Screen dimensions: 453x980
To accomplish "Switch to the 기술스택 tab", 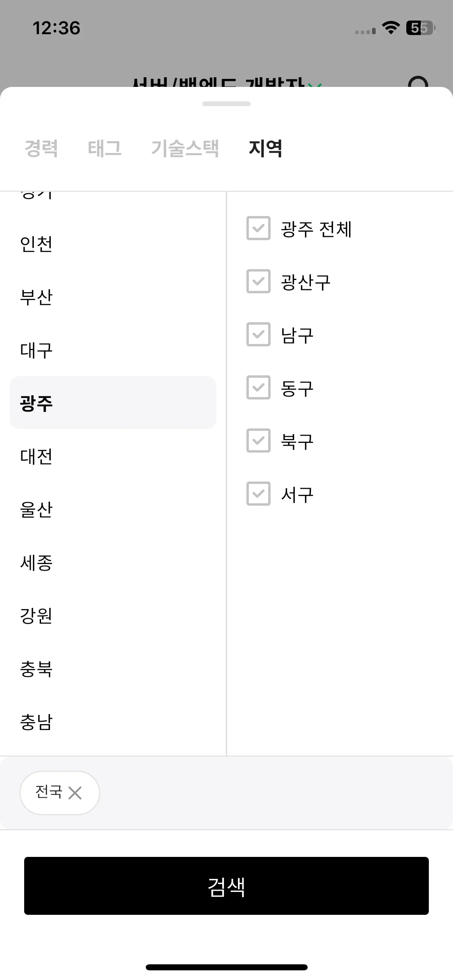I will [185, 148].
